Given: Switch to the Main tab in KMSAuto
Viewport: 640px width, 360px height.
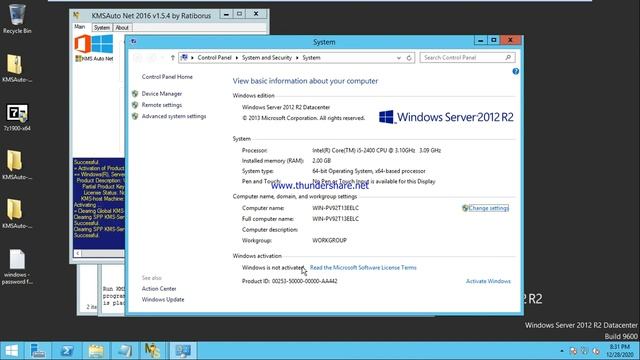Looking at the screenshot, I should [x=80, y=27].
